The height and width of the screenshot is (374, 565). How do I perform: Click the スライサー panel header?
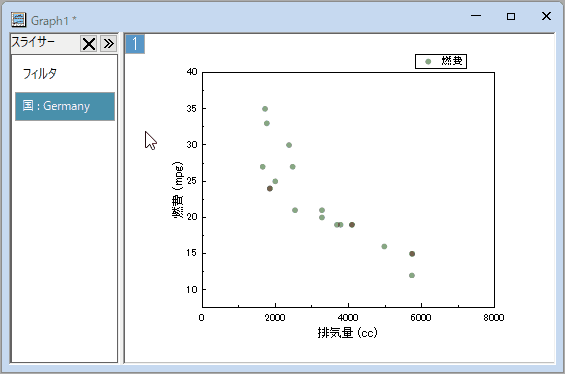click(33, 42)
